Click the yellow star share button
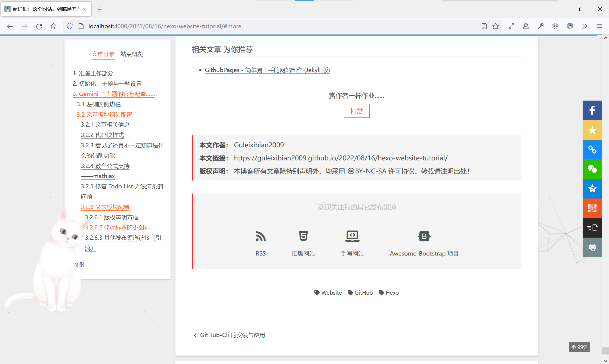Image resolution: width=609 pixels, height=364 pixels. click(592, 130)
